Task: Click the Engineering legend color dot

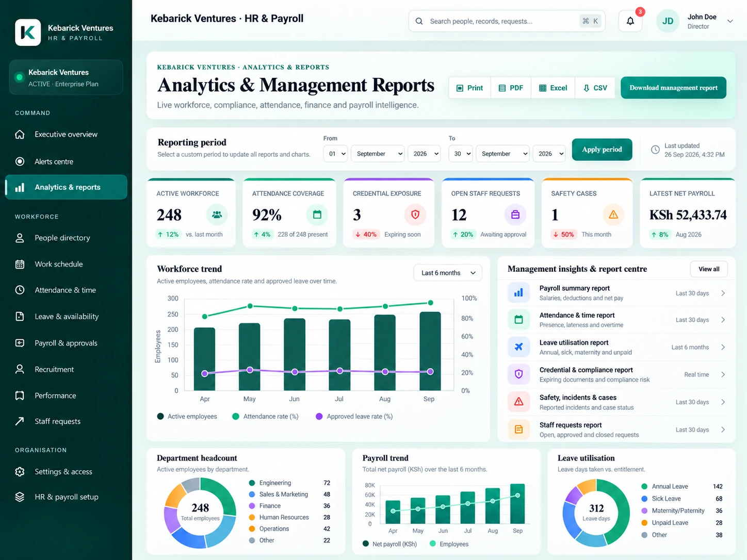Action: (252, 483)
